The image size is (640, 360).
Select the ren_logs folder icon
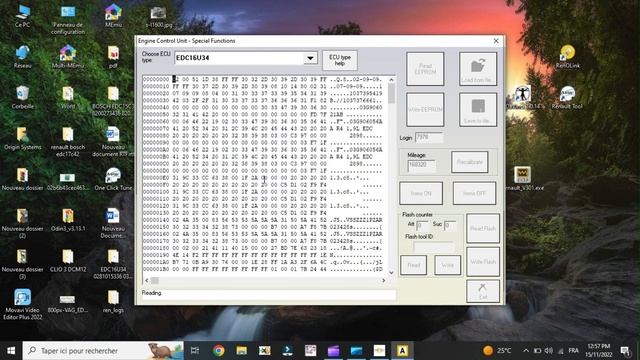[113, 302]
